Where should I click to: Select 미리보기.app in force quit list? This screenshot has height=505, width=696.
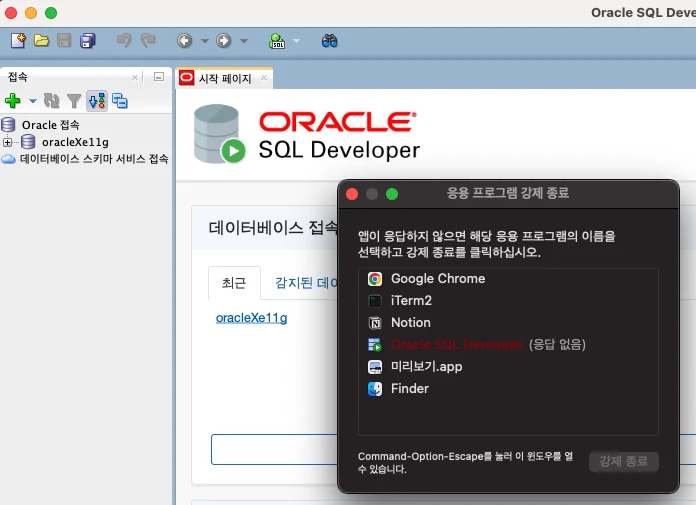point(508,367)
